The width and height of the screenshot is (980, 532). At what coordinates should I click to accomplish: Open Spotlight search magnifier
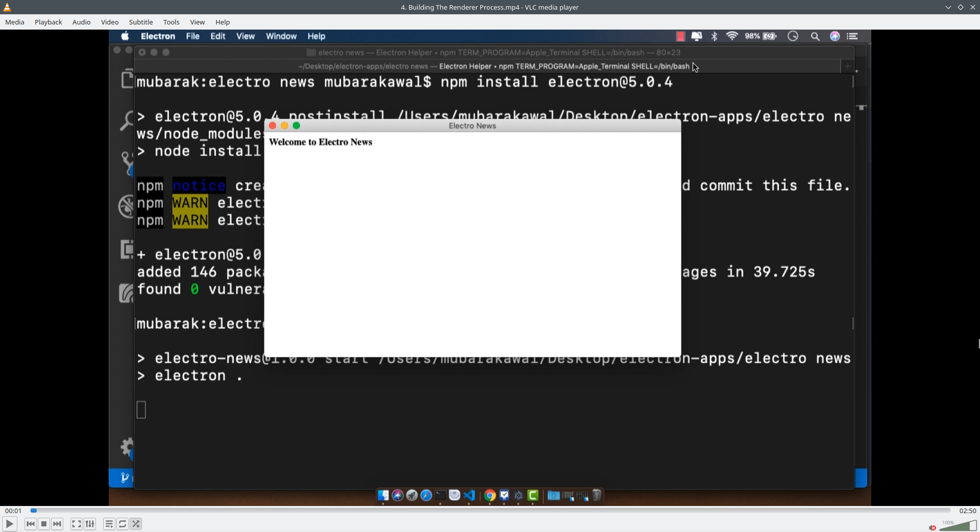click(815, 36)
